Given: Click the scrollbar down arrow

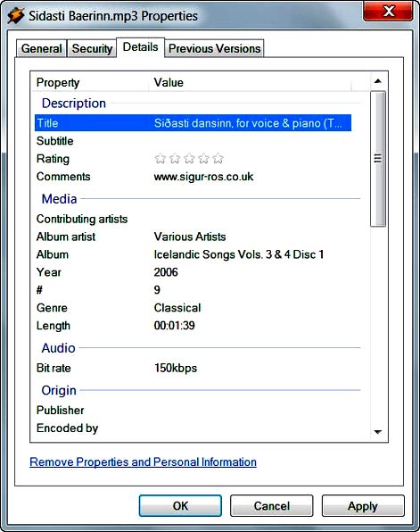Looking at the screenshot, I should 378,432.
